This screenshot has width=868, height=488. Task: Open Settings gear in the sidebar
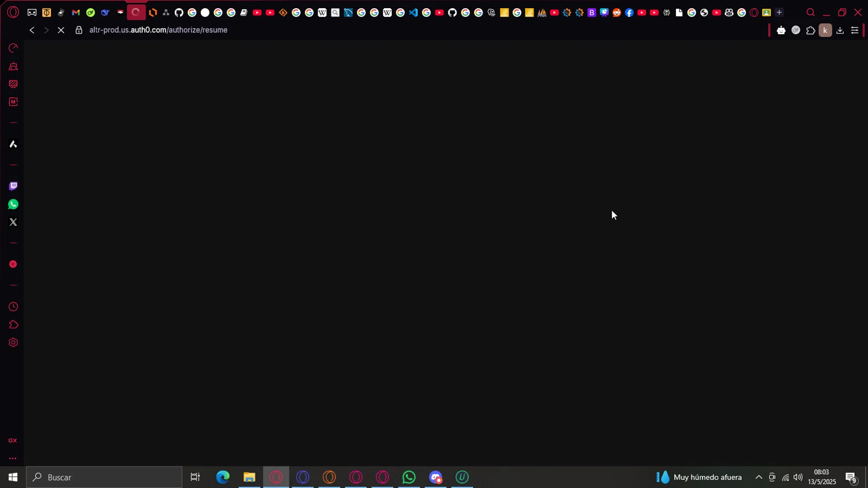click(13, 342)
